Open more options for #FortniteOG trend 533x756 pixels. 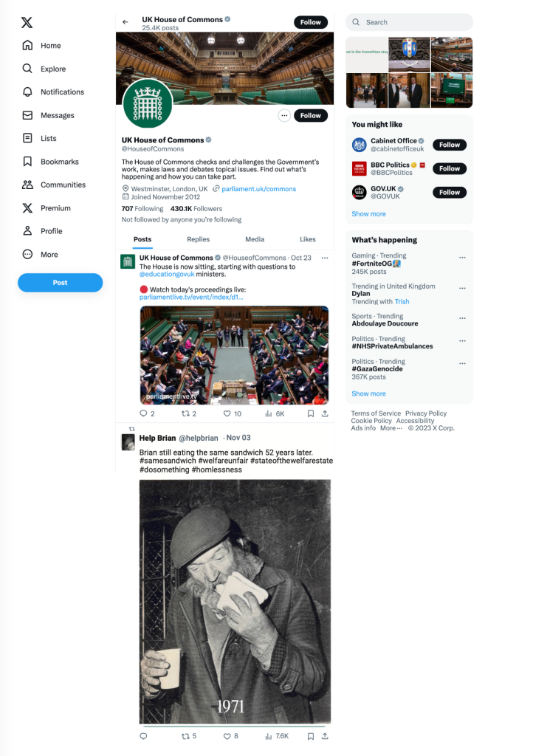pyautogui.click(x=462, y=258)
